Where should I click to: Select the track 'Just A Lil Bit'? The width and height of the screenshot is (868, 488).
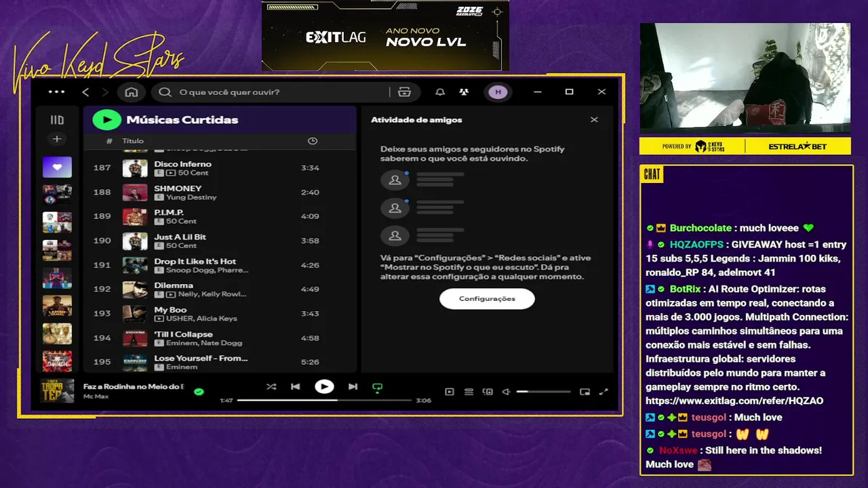(x=180, y=237)
